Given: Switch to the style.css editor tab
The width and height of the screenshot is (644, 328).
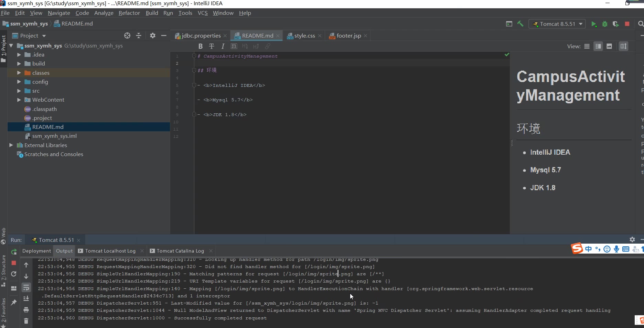Looking at the screenshot, I should 304,36.
